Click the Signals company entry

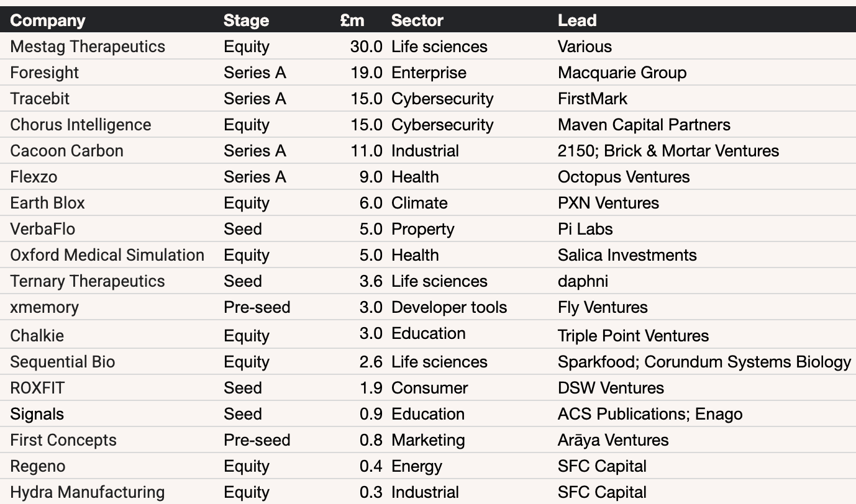(x=37, y=414)
